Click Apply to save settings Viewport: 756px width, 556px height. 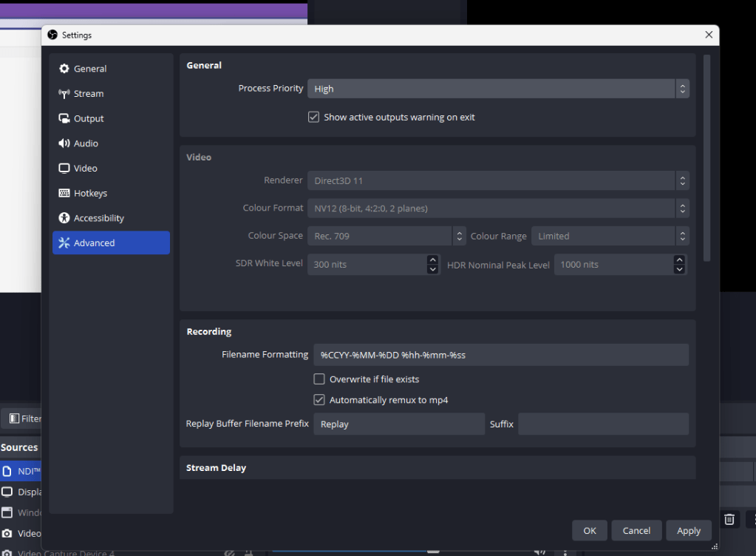click(689, 530)
